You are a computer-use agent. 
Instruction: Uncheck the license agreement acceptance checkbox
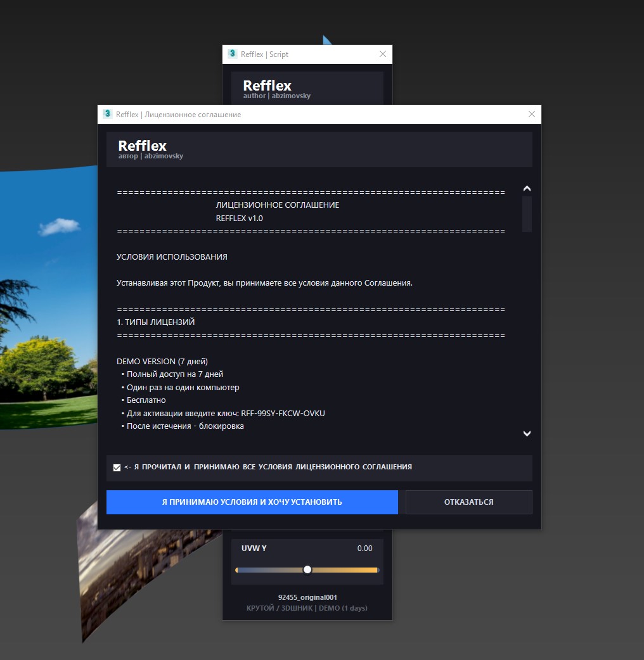point(117,467)
